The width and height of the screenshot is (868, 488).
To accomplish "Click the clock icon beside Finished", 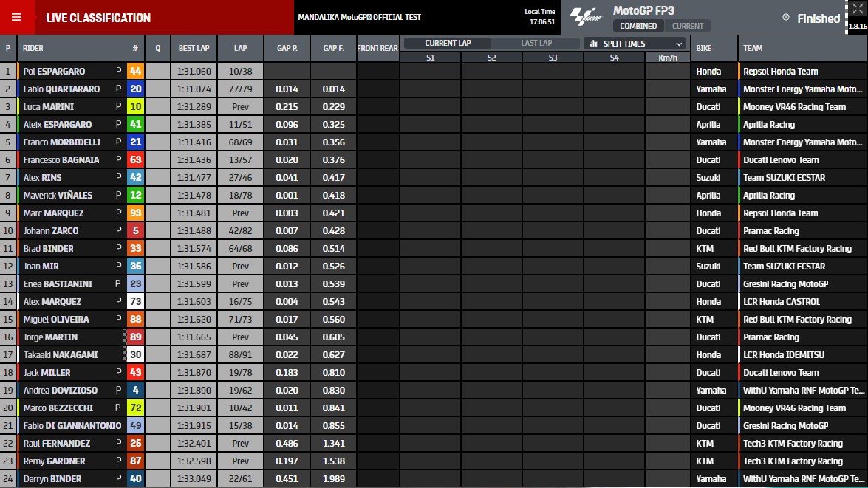I will [x=785, y=18].
